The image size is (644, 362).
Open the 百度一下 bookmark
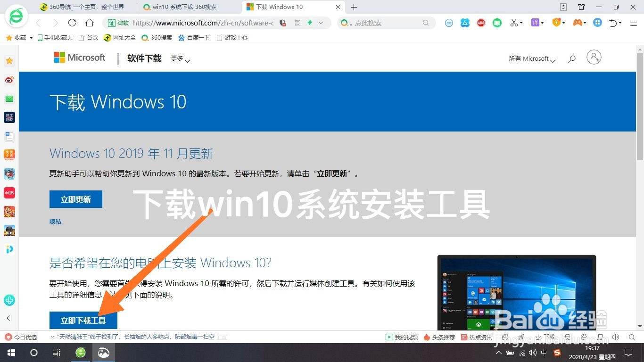click(x=194, y=38)
